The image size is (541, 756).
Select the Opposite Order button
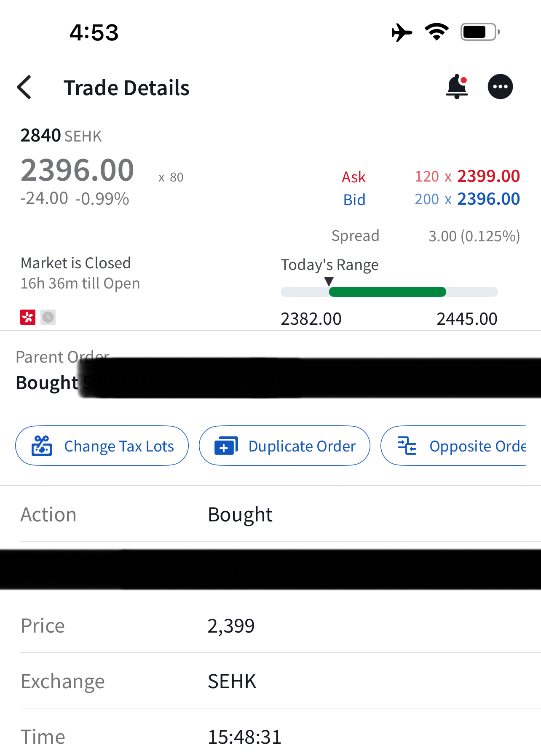[453, 446]
